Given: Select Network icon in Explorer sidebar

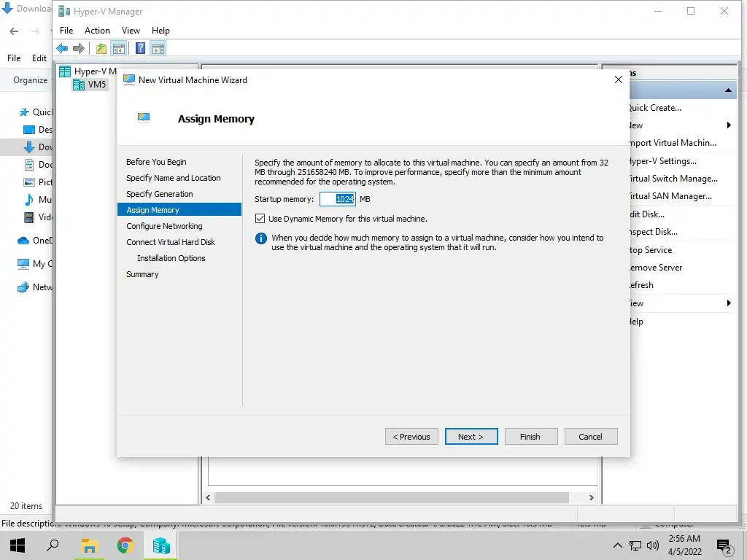Looking at the screenshot, I should click(23, 287).
